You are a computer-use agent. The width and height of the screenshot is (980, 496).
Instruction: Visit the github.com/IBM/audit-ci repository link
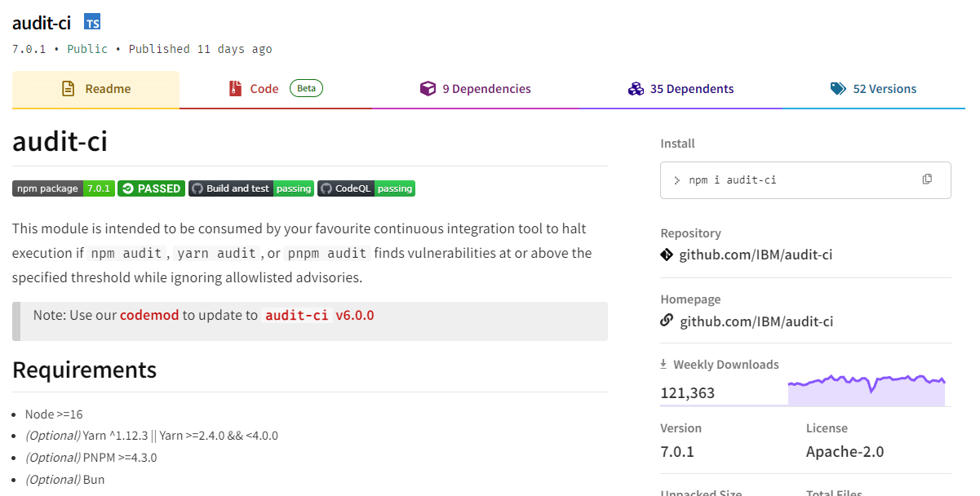pyautogui.click(x=756, y=255)
